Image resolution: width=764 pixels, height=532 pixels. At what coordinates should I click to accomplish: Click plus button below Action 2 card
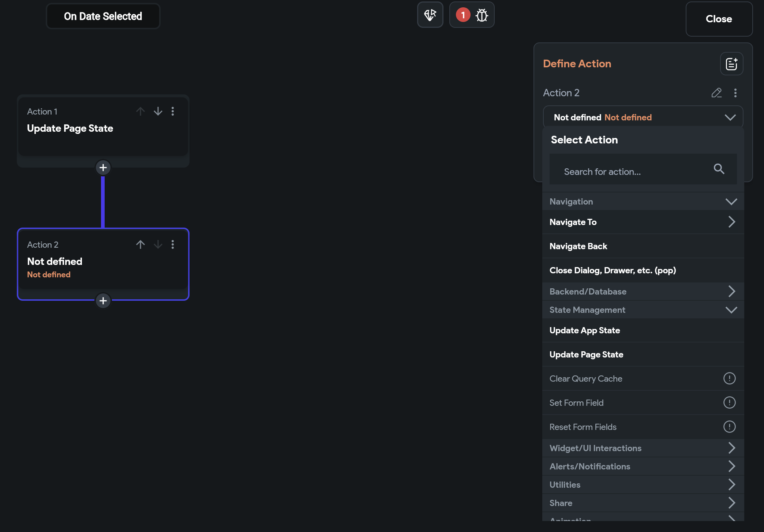click(x=103, y=301)
